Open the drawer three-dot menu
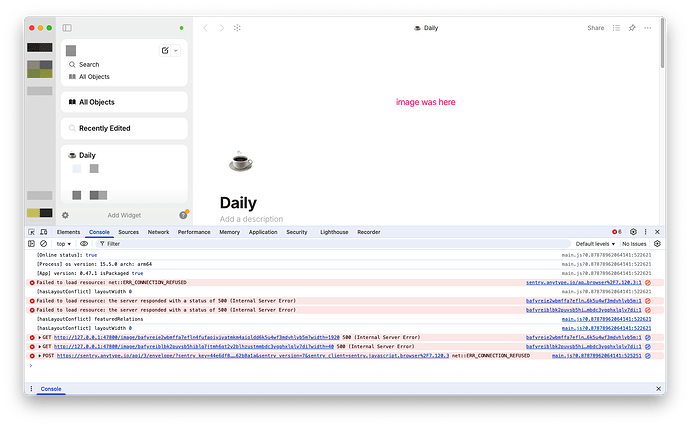This screenshot has height=426, width=690. click(x=31, y=389)
